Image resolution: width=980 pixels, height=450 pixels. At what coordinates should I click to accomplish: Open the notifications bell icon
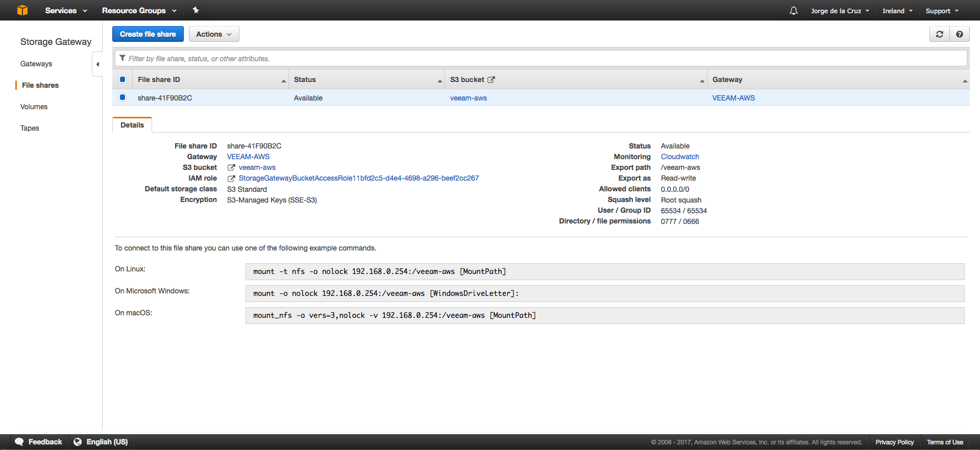793,11
